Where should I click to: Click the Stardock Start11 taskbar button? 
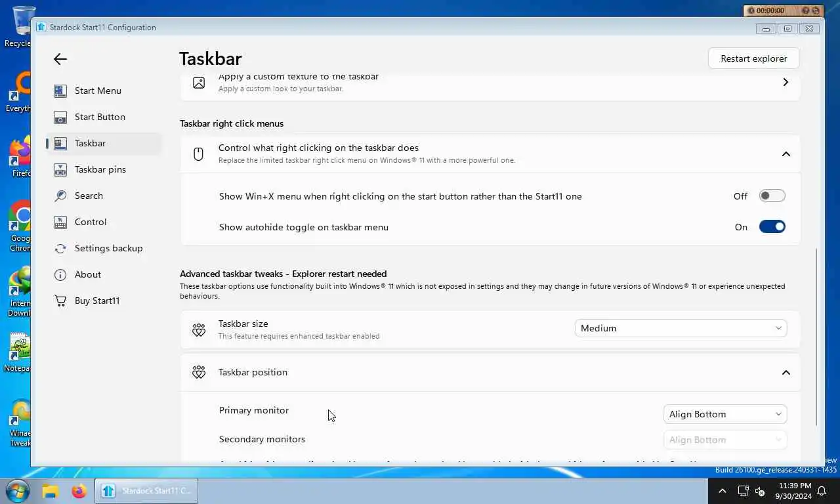[x=146, y=491]
